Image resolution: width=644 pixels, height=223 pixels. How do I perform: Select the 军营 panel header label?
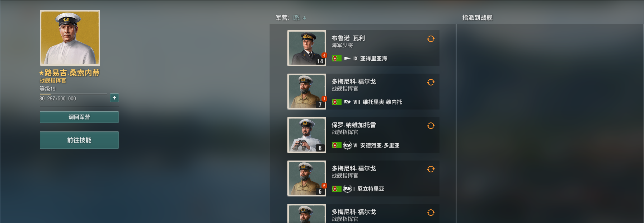pyautogui.click(x=282, y=18)
